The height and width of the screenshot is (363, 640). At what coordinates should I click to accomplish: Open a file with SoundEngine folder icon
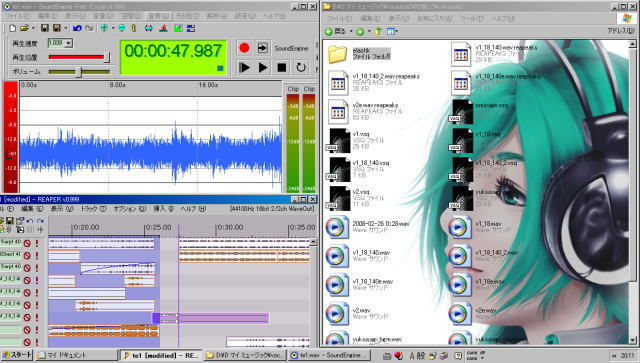[24, 28]
